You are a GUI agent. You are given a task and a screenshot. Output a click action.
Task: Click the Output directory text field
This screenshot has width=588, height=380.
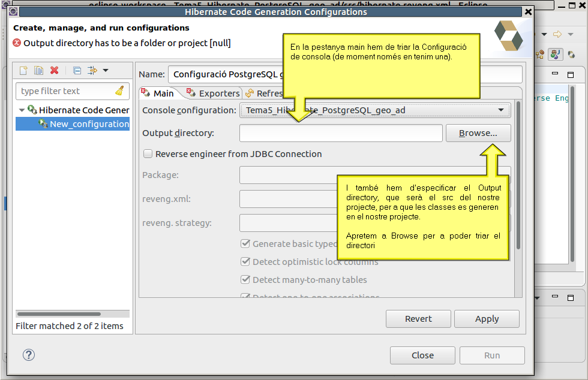pos(341,133)
